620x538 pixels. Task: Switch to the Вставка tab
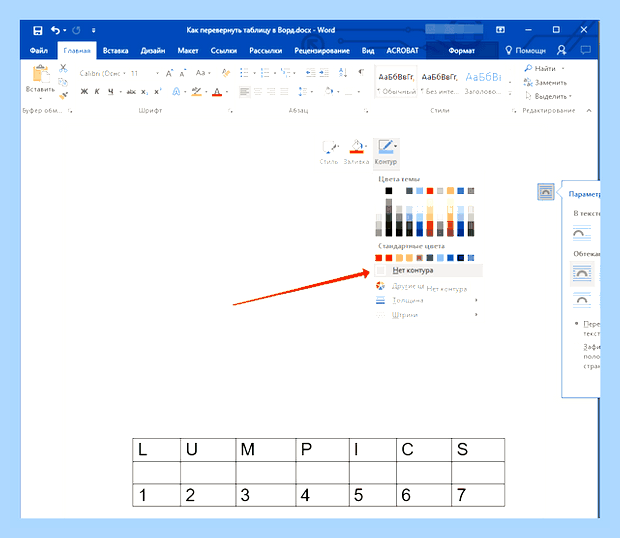pos(115,51)
